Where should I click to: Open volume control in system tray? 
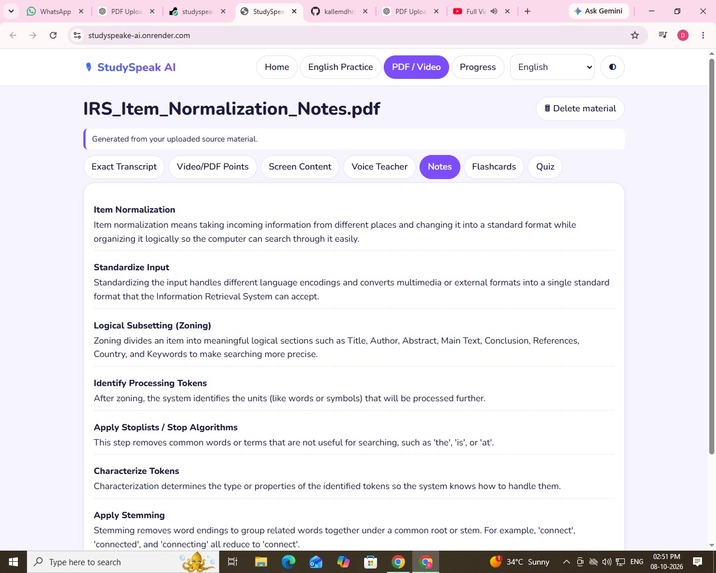[x=606, y=562]
